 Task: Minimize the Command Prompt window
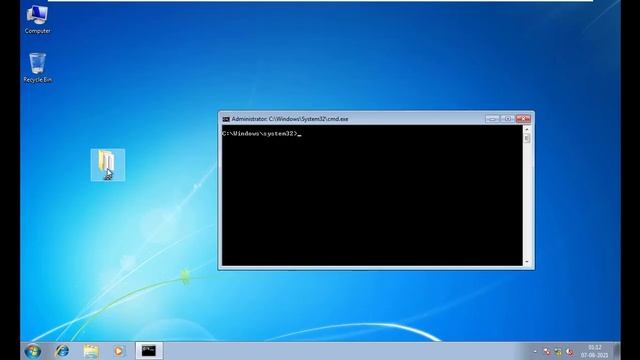[x=492, y=119]
